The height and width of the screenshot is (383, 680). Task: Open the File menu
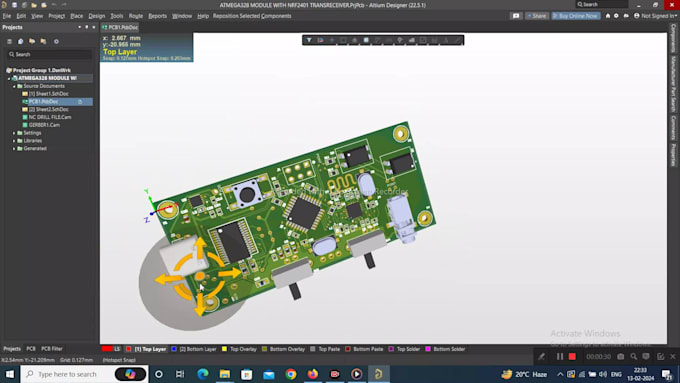point(7,16)
